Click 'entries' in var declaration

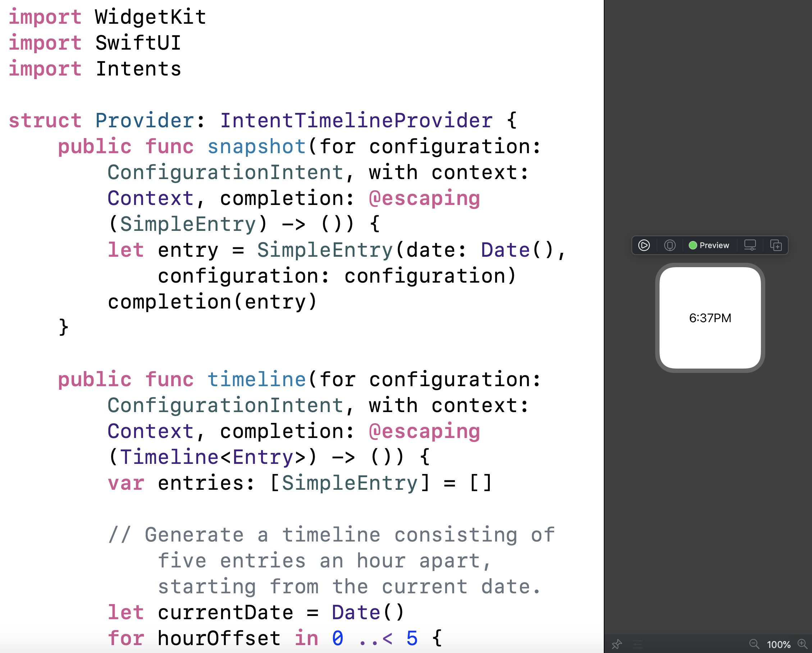click(x=200, y=483)
